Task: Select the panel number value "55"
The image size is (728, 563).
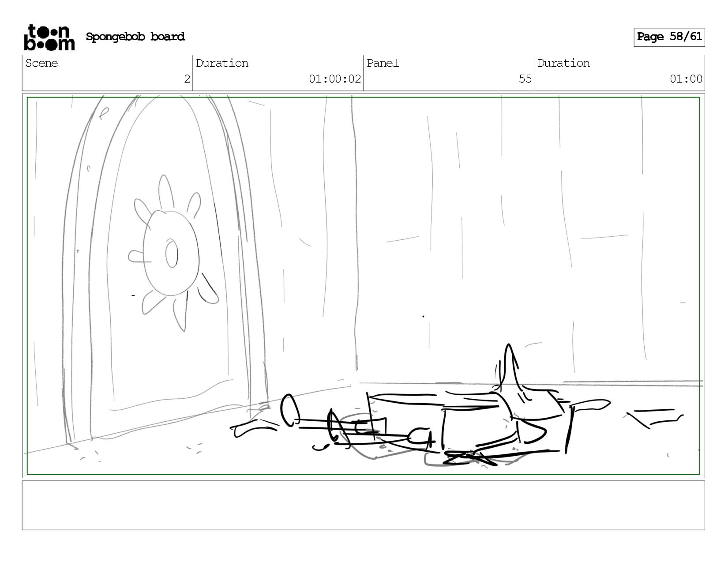Action: [525, 79]
